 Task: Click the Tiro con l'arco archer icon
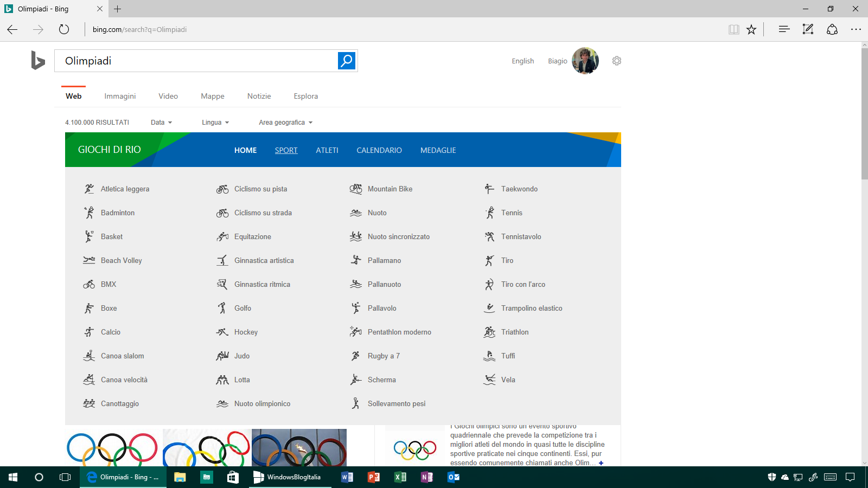tap(489, 284)
